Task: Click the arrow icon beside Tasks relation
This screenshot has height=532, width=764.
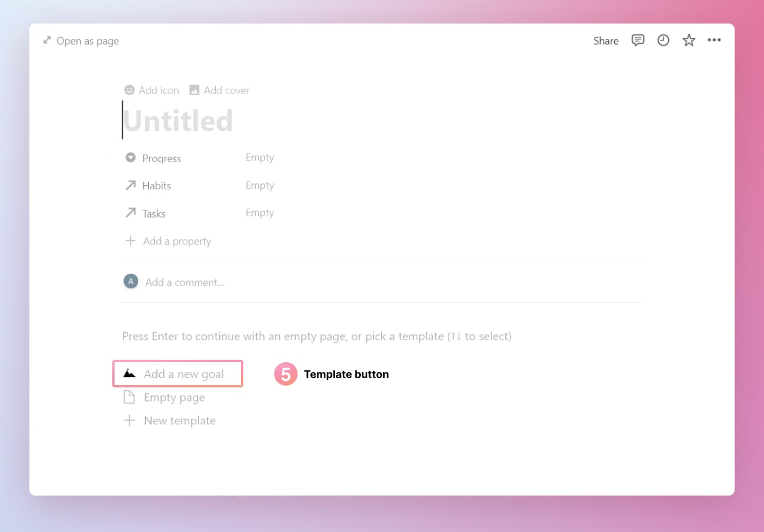Action: (129, 213)
